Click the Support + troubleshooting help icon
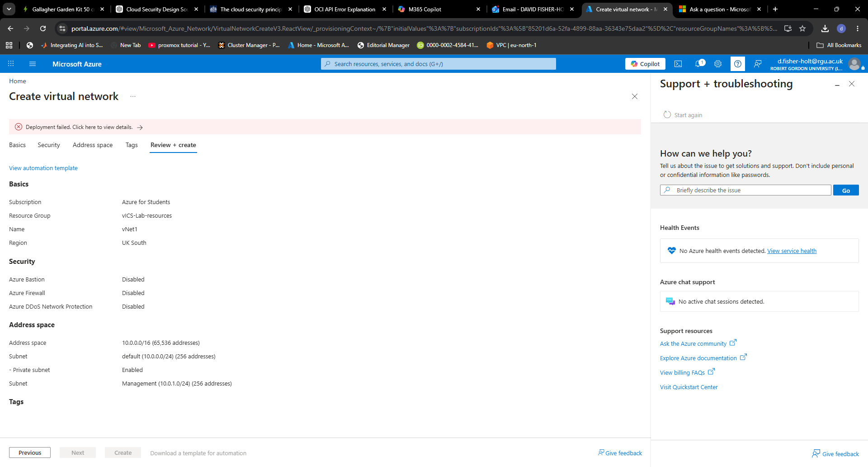Viewport: 868px width, 467px height. [x=738, y=64]
